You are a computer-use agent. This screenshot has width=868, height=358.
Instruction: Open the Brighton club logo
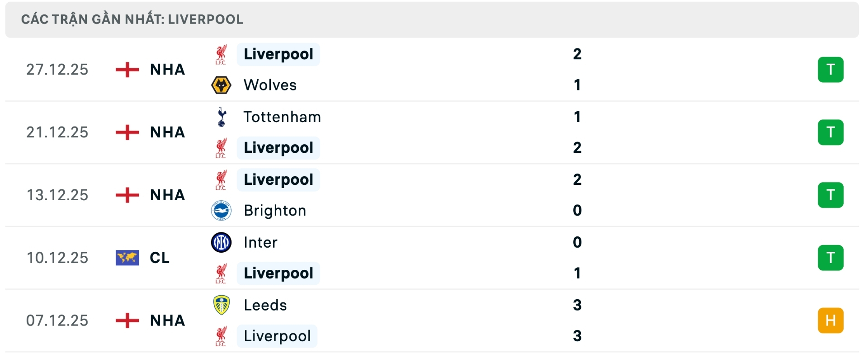tap(222, 210)
